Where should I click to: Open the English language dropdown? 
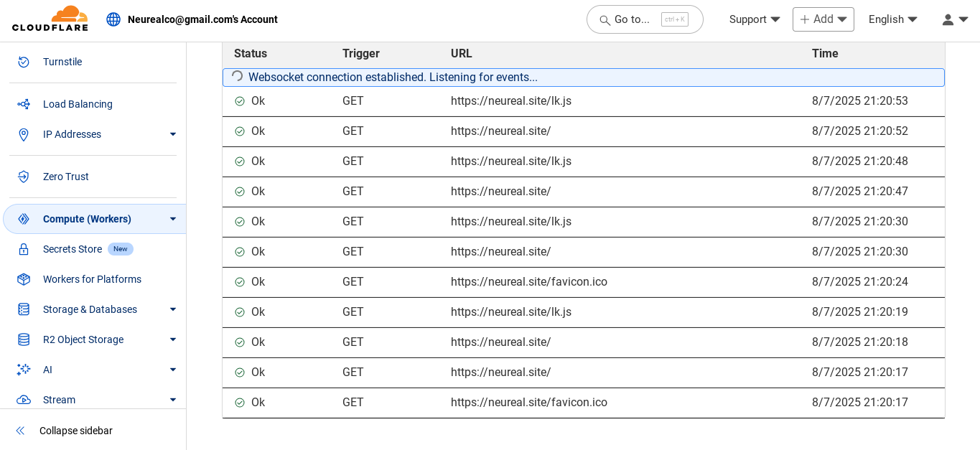(892, 19)
